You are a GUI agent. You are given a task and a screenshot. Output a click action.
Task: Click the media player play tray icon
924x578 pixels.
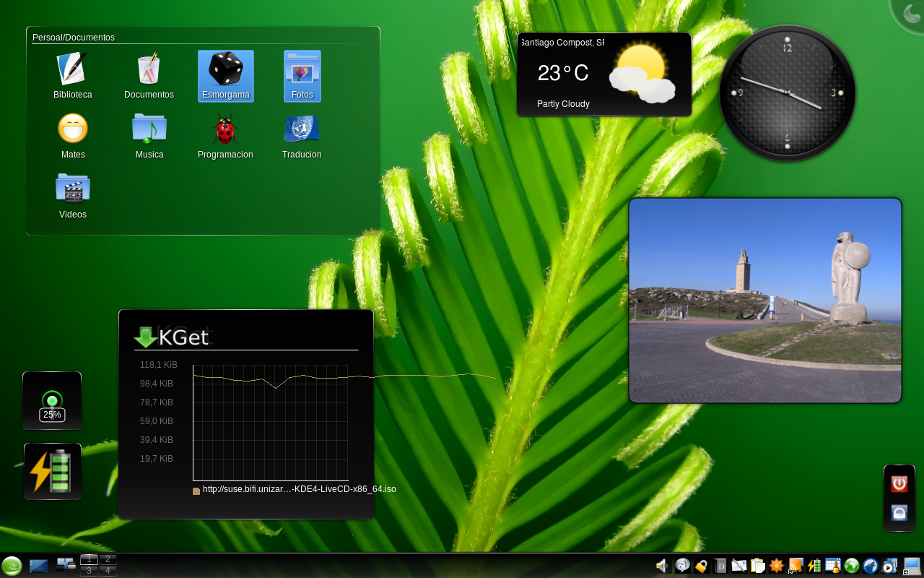click(x=889, y=566)
